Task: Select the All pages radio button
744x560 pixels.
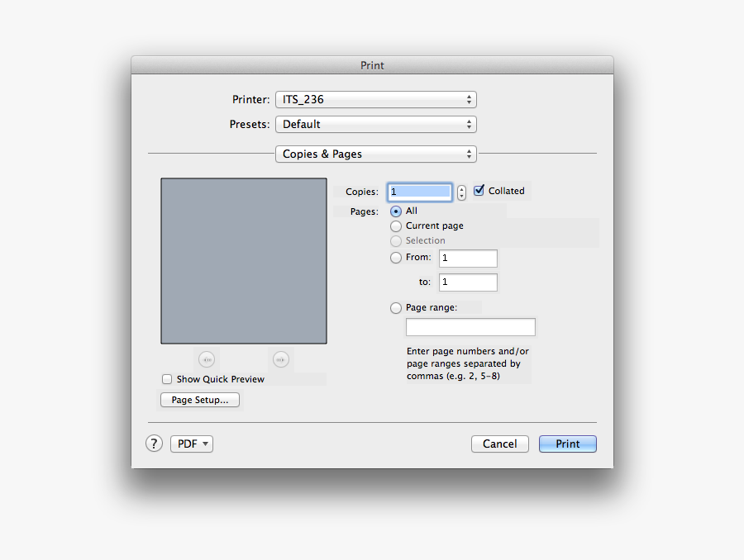Action: pyautogui.click(x=396, y=211)
